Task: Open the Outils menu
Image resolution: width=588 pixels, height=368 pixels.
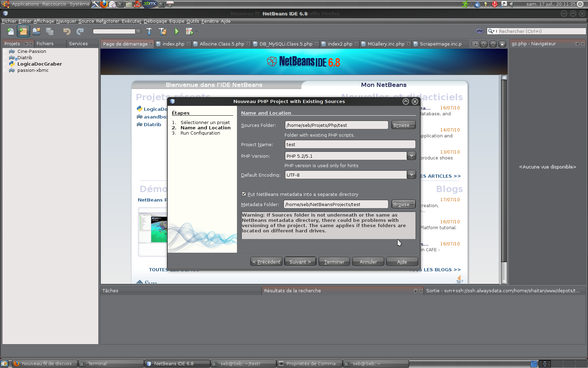Action: point(192,21)
